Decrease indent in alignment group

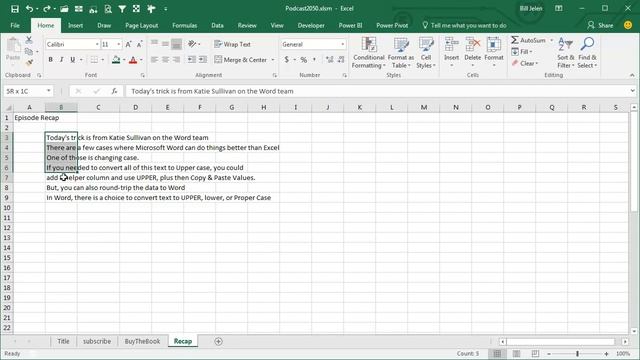click(191, 60)
